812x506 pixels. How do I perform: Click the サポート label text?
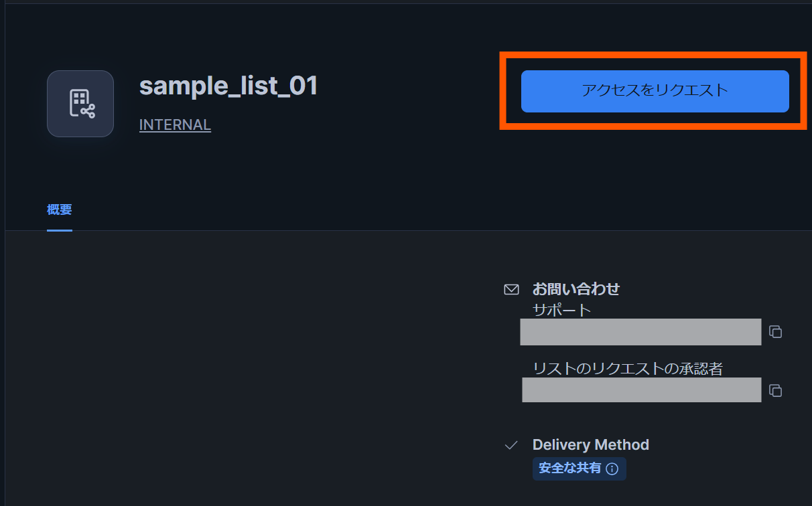click(x=560, y=310)
